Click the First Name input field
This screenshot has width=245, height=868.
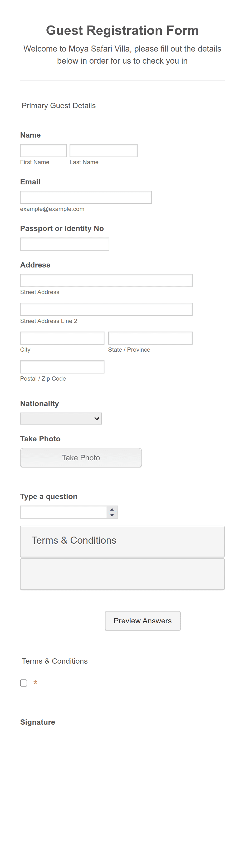[x=43, y=150]
